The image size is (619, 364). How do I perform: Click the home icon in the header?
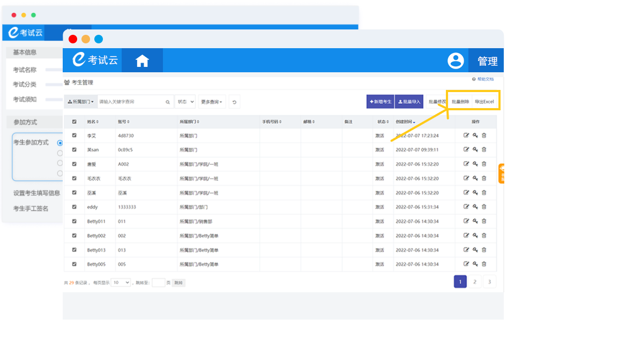(142, 61)
